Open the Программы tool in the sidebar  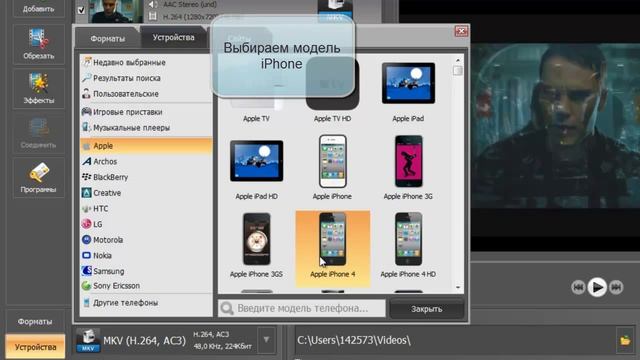click(38, 178)
